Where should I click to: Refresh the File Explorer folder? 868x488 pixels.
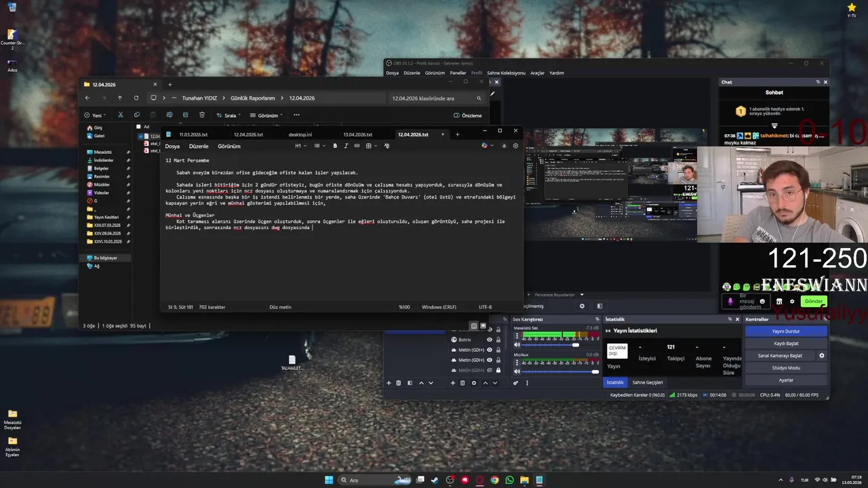136,98
